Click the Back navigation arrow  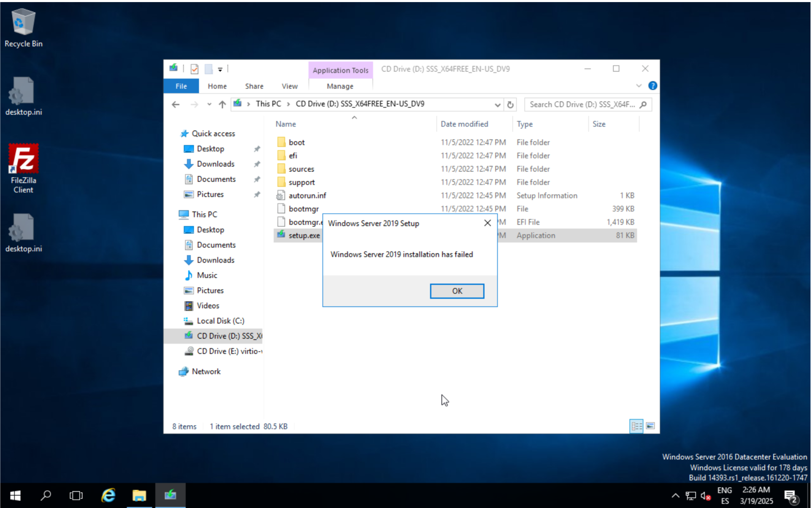tap(176, 105)
